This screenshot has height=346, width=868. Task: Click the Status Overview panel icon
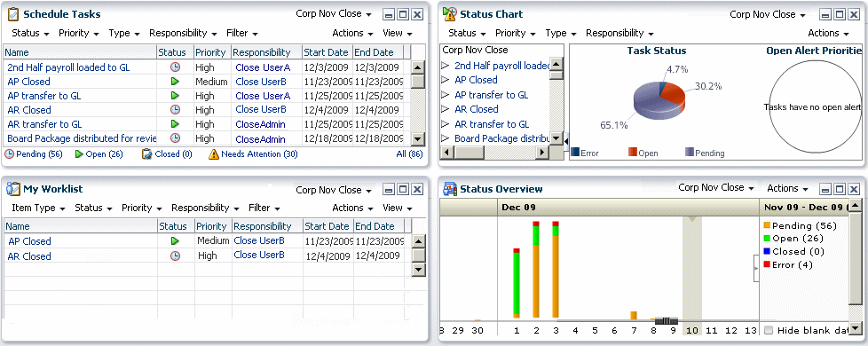point(449,189)
